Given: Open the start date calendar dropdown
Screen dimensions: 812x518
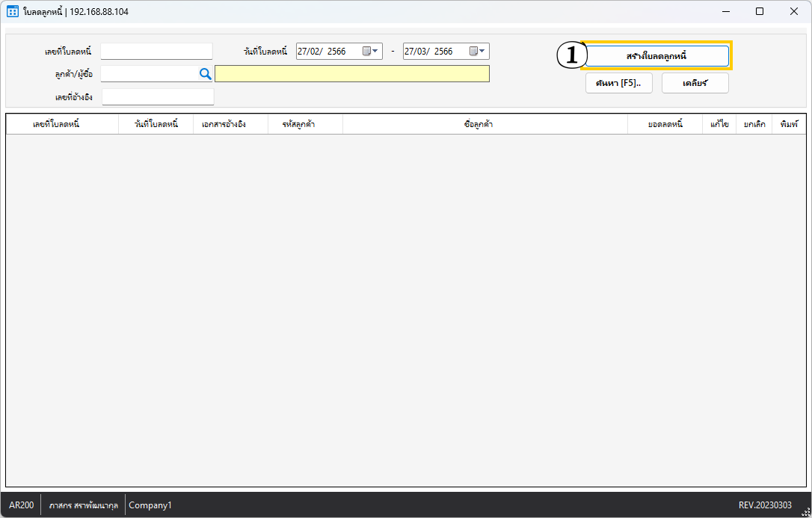Looking at the screenshot, I should (372, 52).
